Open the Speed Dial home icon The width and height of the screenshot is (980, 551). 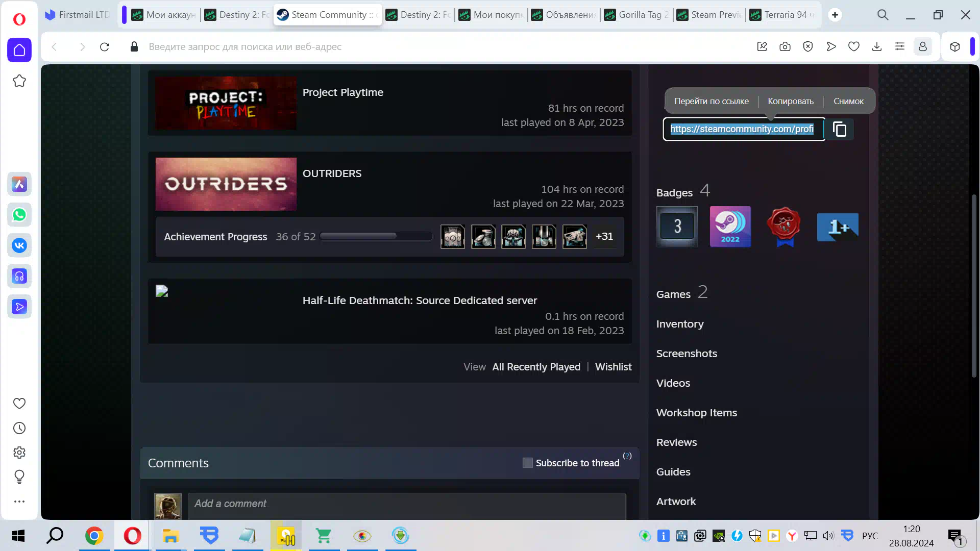click(19, 50)
